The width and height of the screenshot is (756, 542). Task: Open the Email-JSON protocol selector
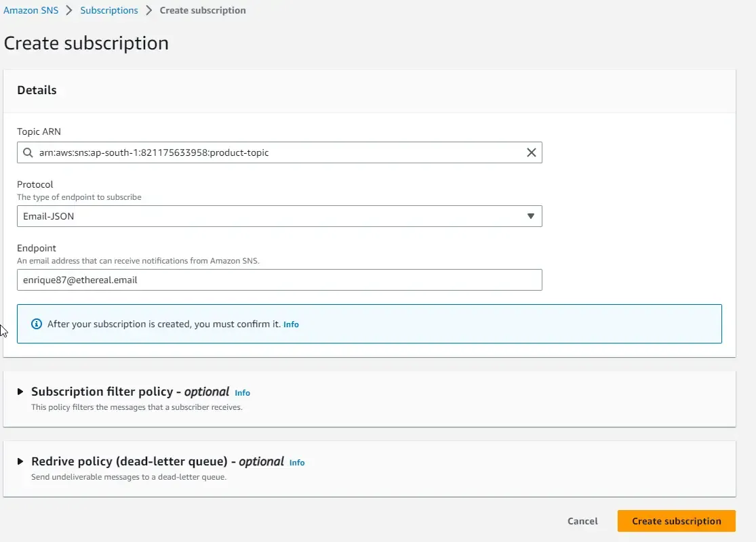click(x=279, y=215)
